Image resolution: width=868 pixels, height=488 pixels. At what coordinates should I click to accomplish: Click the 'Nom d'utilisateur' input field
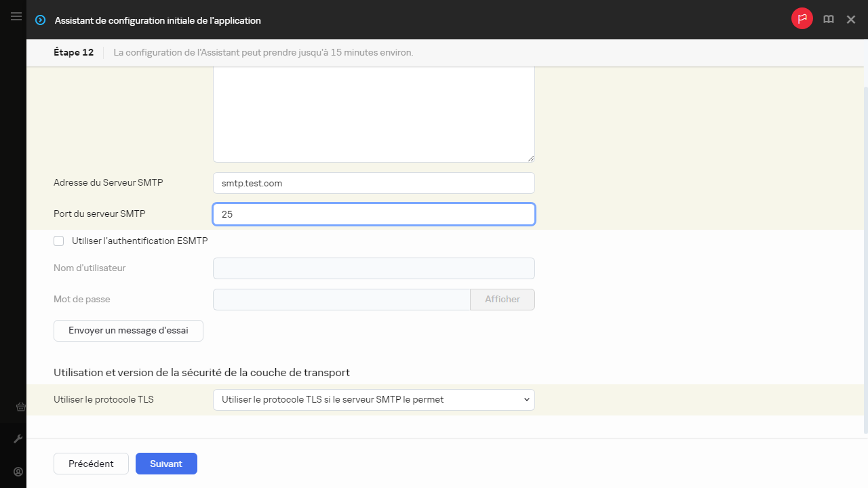(374, 268)
